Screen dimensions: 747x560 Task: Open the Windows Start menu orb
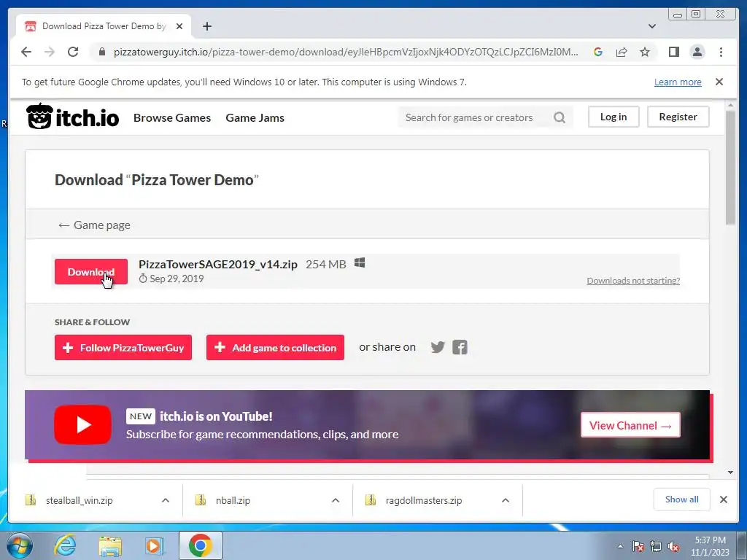click(20, 545)
